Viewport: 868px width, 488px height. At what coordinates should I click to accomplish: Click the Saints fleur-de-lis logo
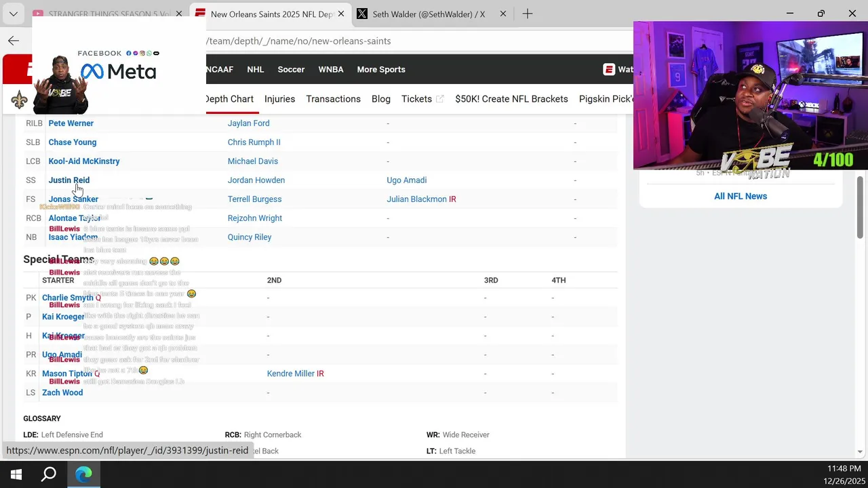pos(19,100)
